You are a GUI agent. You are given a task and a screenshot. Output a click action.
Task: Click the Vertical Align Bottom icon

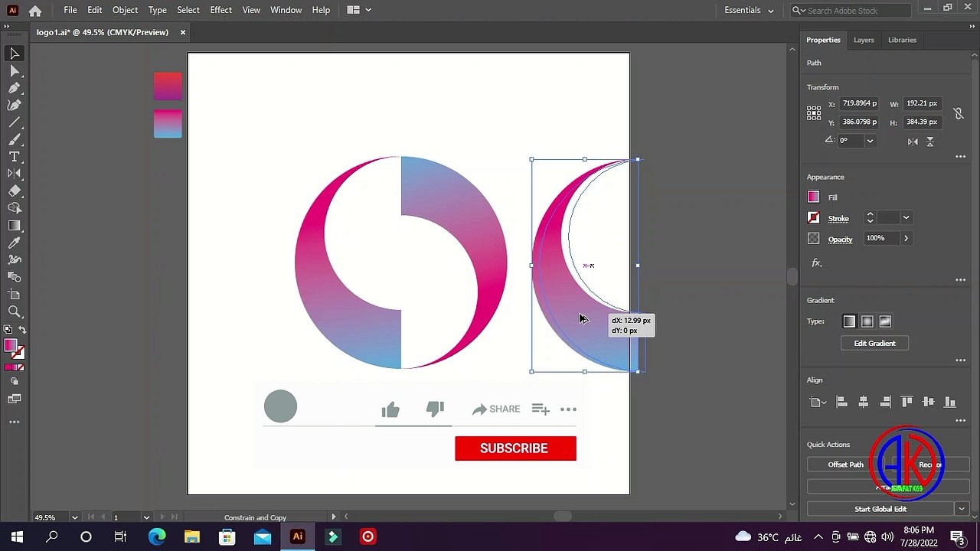[951, 402]
